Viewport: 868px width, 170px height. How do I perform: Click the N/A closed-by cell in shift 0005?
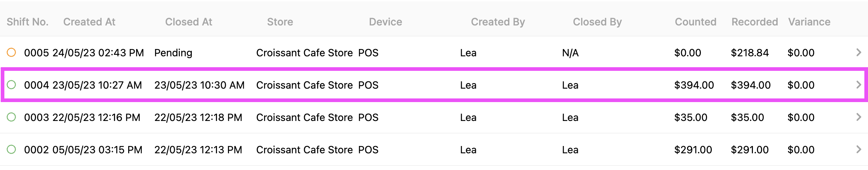click(x=570, y=53)
